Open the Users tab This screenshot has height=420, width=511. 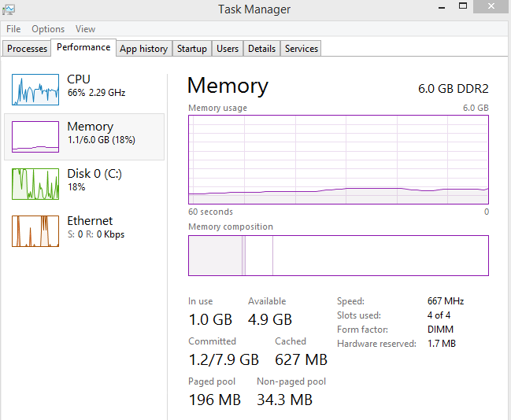(x=228, y=49)
